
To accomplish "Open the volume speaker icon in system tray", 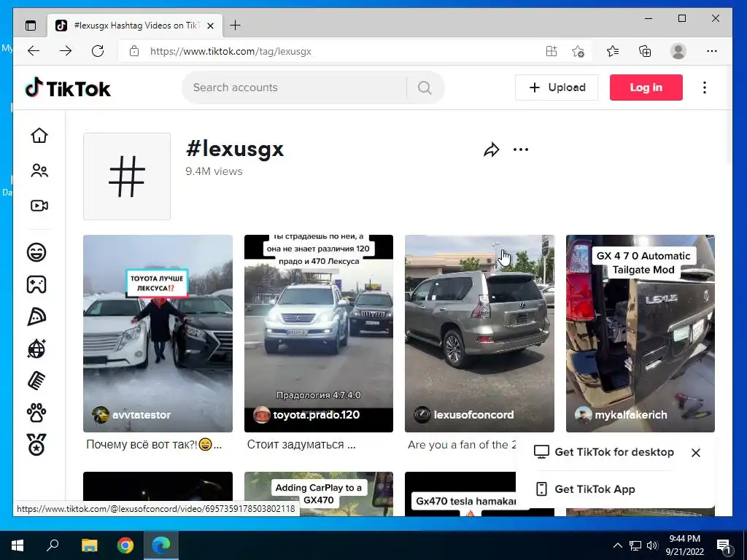I will click(653, 545).
